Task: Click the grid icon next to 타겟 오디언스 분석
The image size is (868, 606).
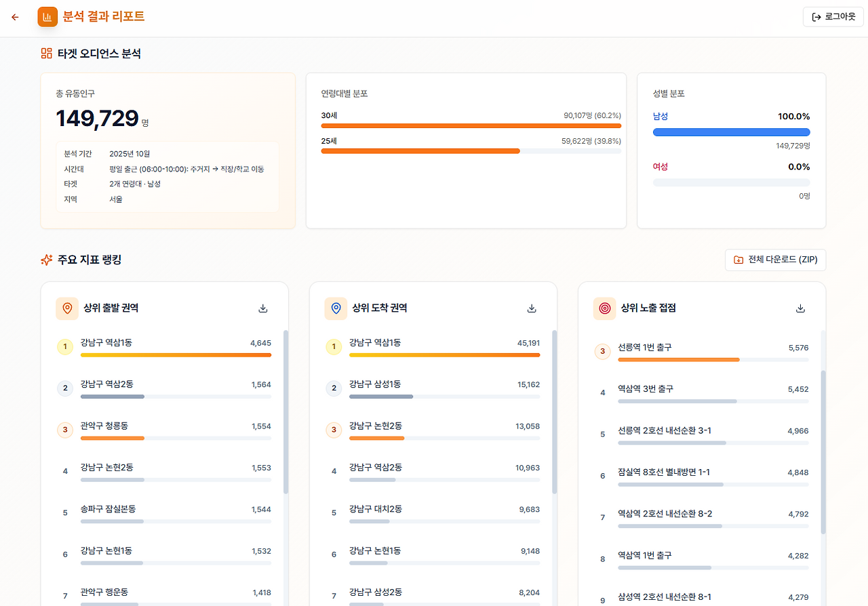Action: (47, 53)
